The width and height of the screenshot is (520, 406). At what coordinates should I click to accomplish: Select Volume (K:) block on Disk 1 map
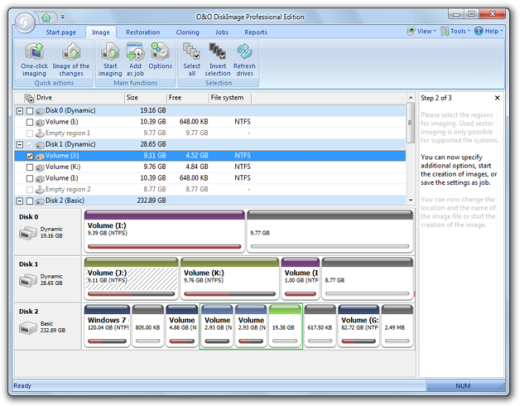[230, 278]
